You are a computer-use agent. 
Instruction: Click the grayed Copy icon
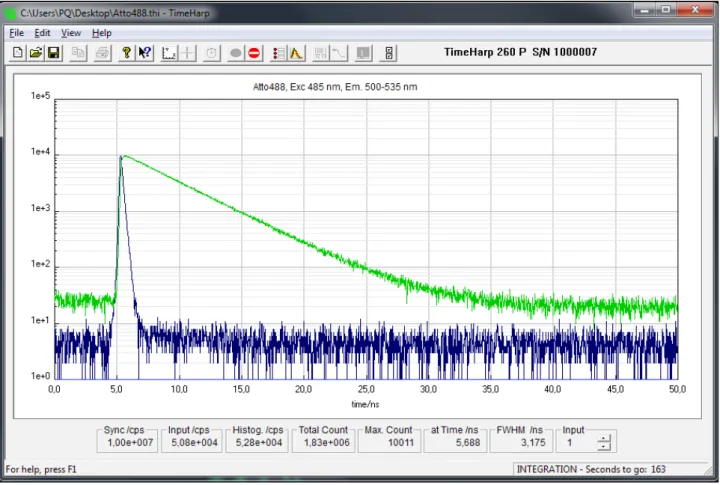tap(79, 53)
